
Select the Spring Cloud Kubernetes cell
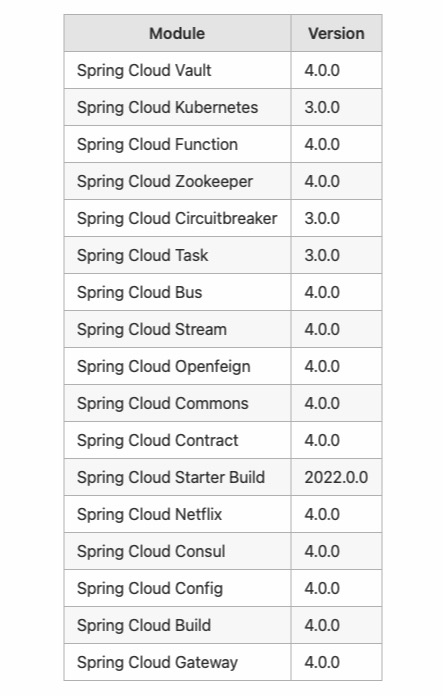tap(178, 107)
